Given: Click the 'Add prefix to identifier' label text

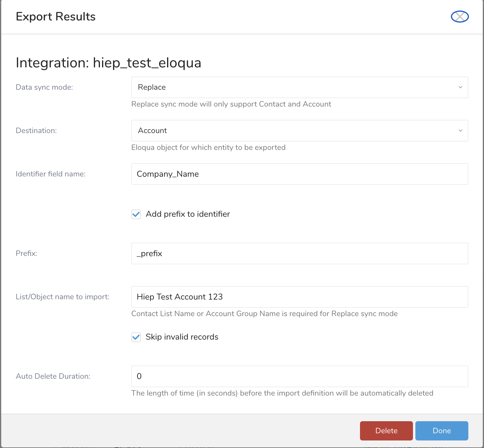Looking at the screenshot, I should [188, 214].
